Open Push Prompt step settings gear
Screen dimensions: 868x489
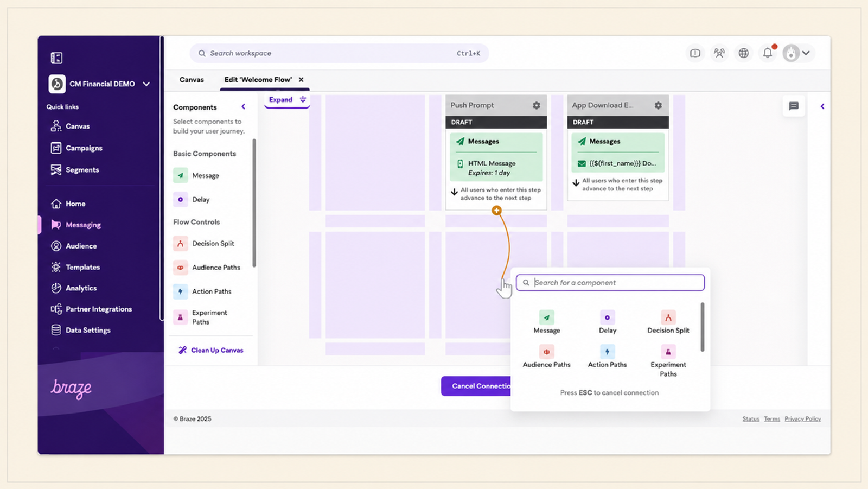536,106
